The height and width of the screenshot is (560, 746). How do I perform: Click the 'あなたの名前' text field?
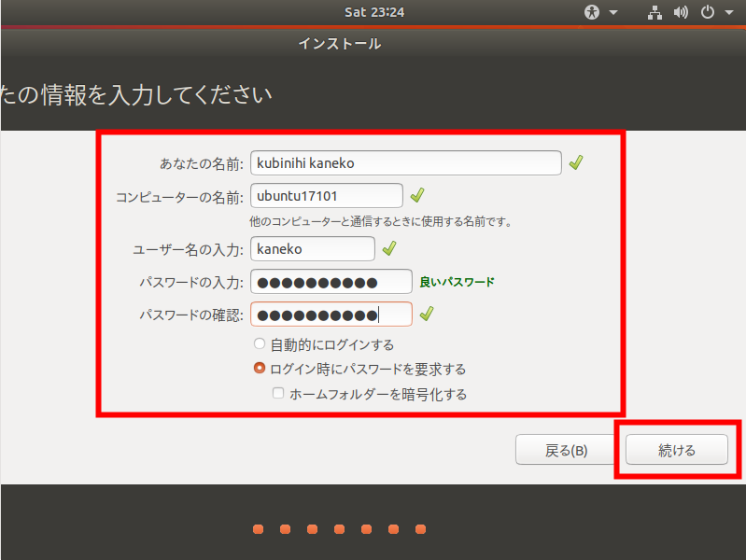(x=406, y=162)
